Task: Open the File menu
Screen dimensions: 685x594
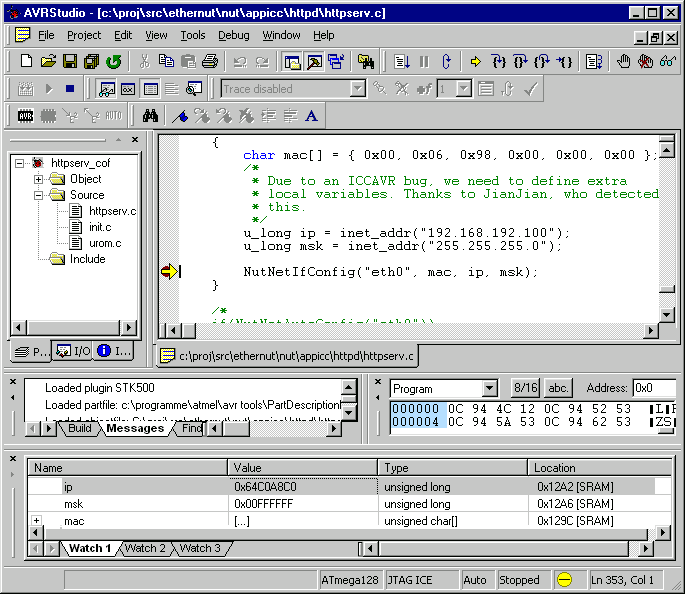Action: tap(46, 35)
